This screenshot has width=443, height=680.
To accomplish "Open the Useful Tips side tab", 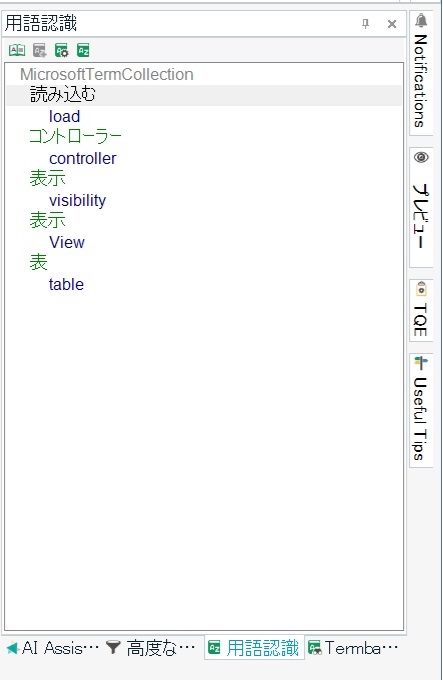I will coord(421,410).
